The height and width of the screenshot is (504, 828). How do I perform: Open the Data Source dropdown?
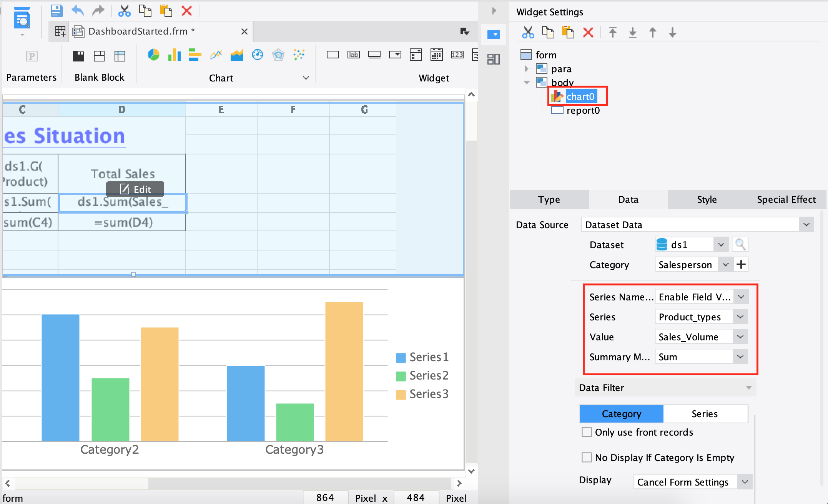[x=806, y=225]
